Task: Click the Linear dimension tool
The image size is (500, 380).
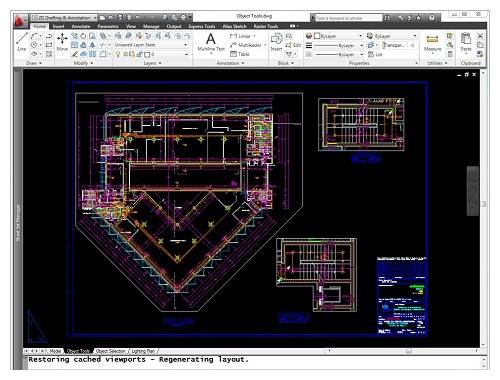Action: 241,36
